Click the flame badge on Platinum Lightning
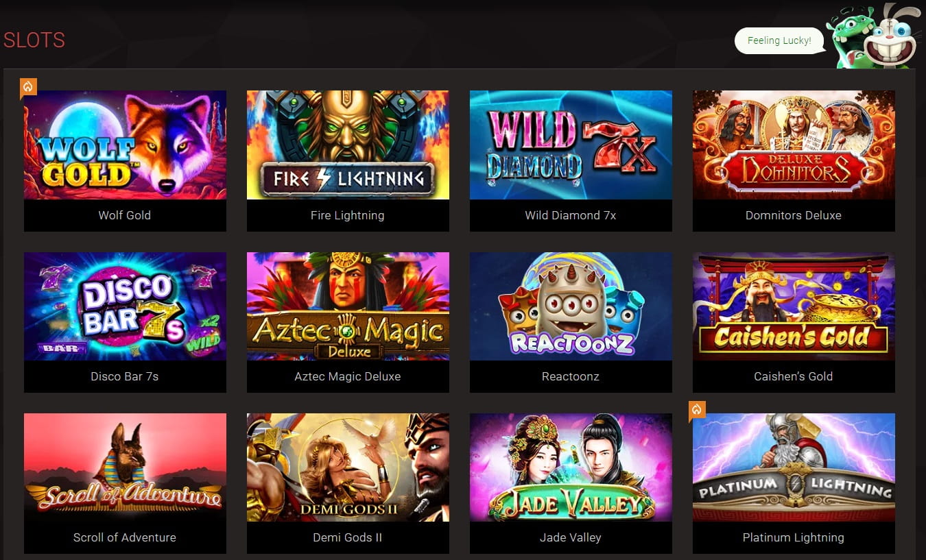Screen dimensions: 926x560 click(x=697, y=410)
